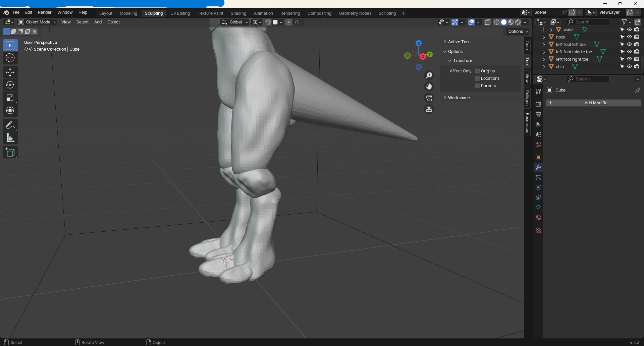Enable the Origins checkbox
This screenshot has height=346, width=644.
coord(477,71)
